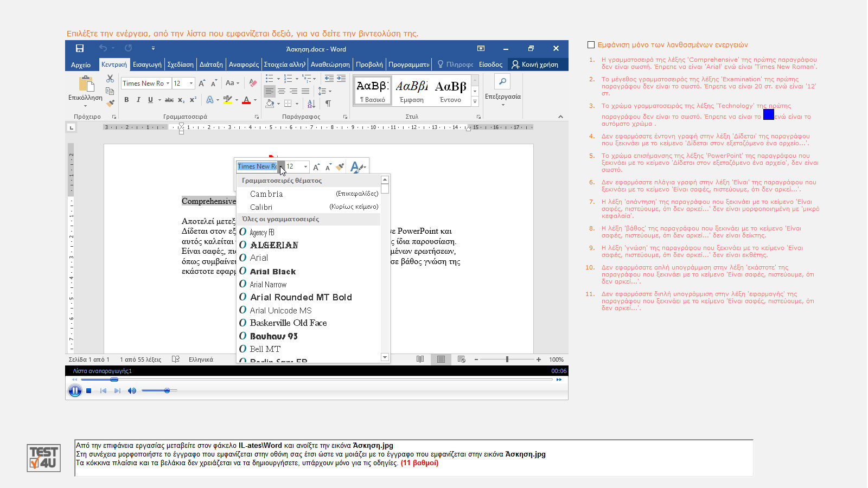
Task: Click the Grow Font icon in the ribbon
Action: [202, 83]
